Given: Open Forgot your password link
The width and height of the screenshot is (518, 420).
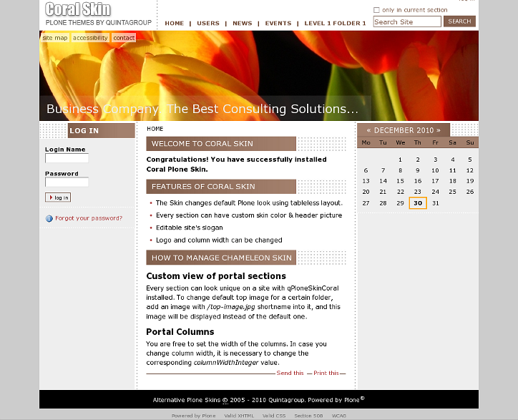Looking at the screenshot, I should [89, 218].
